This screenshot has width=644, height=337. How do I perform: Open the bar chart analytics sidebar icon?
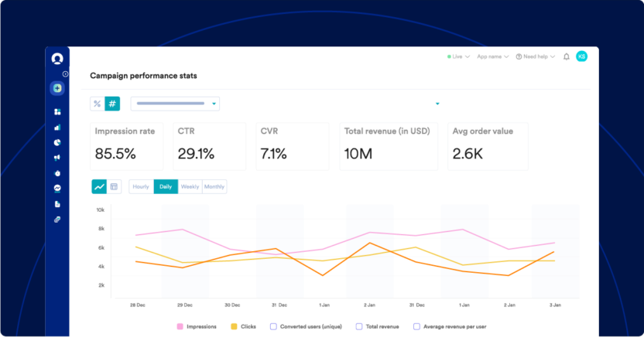(x=57, y=128)
